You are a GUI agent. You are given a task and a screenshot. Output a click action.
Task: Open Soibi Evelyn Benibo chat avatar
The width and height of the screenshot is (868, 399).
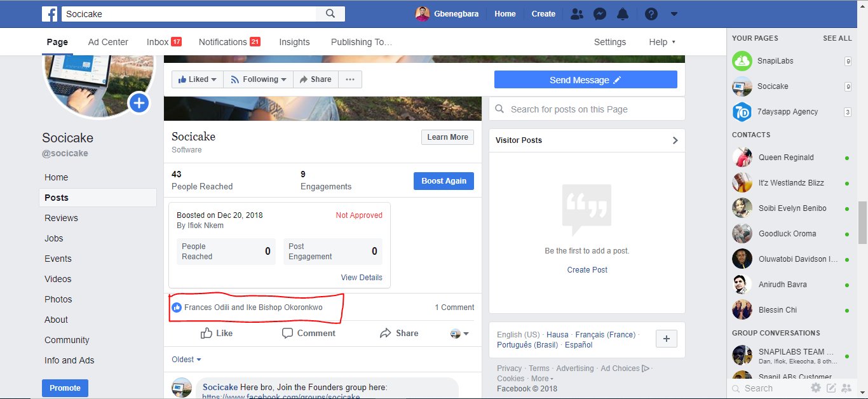(742, 208)
